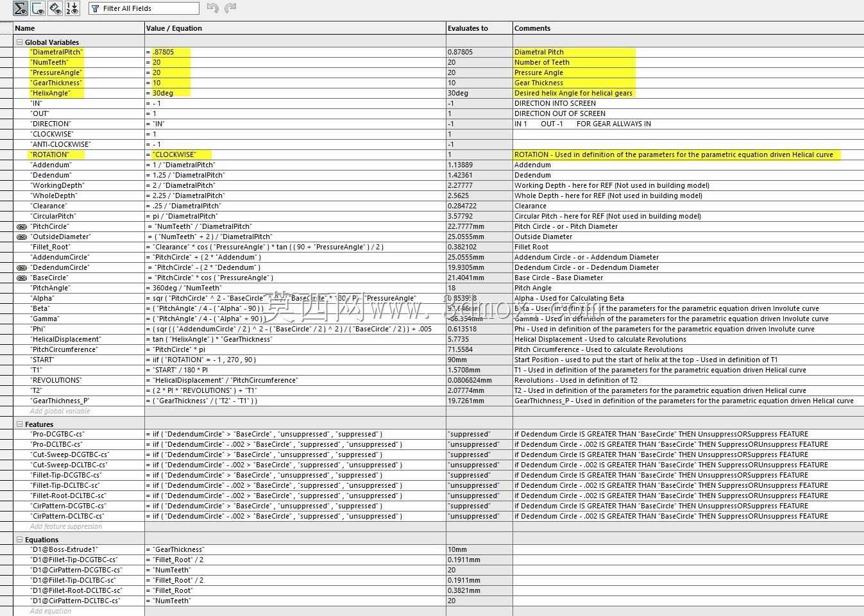Select the "D1@CirPattern-DCGTBC-cs" equation row
Screen dimensions: 864x616
(76, 570)
